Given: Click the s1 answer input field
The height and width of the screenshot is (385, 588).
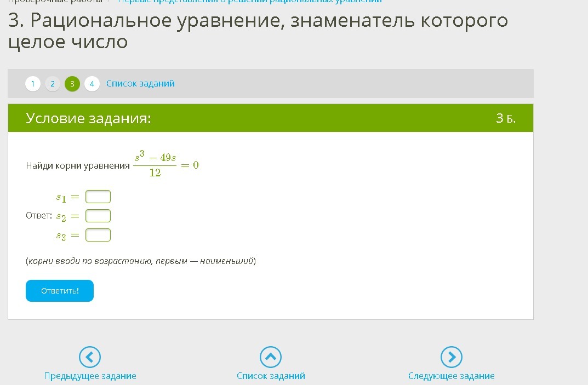Looking at the screenshot, I should [x=98, y=197].
